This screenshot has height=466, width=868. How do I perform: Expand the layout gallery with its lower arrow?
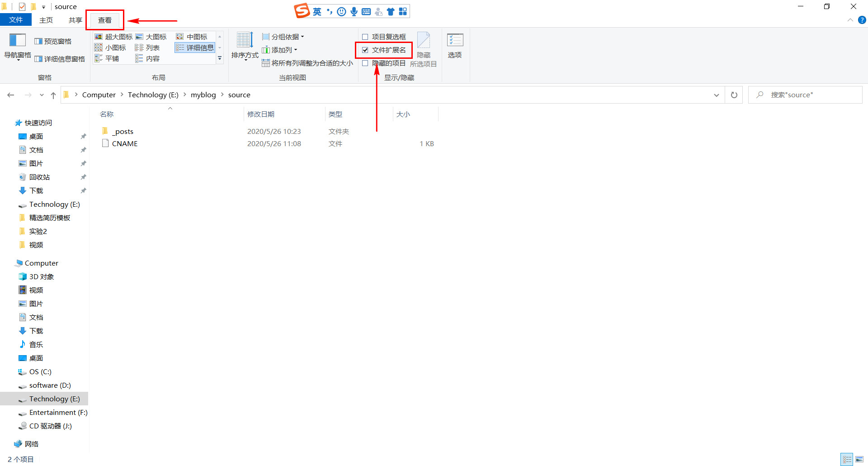click(x=219, y=58)
